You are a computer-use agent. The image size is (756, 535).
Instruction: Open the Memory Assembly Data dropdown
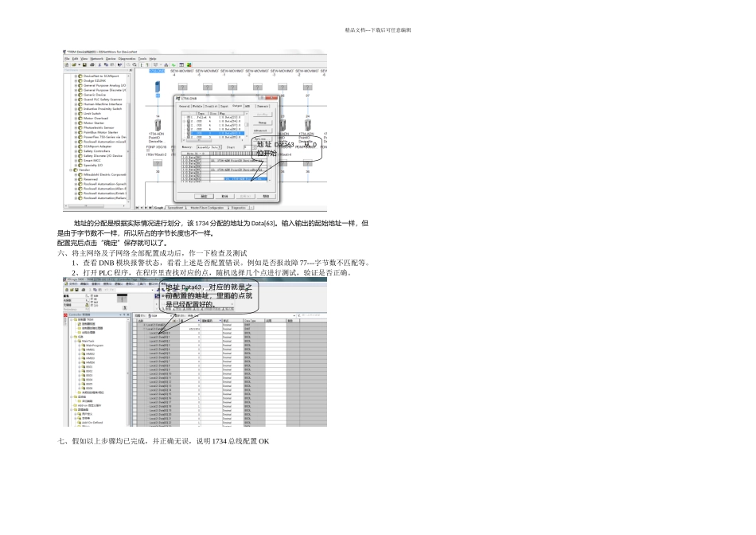(209, 147)
